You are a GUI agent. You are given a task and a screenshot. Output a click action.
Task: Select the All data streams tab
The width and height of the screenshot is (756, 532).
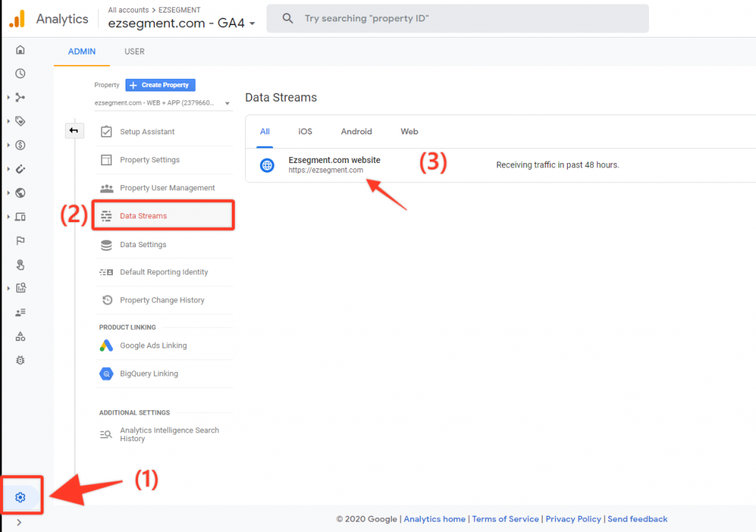point(265,131)
